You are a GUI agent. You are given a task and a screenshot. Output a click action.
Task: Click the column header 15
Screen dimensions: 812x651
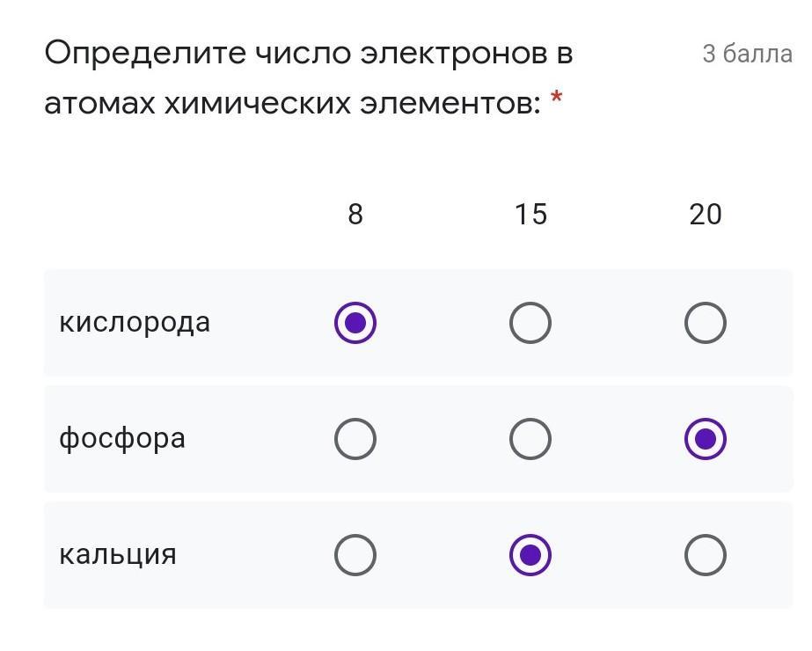tap(530, 215)
